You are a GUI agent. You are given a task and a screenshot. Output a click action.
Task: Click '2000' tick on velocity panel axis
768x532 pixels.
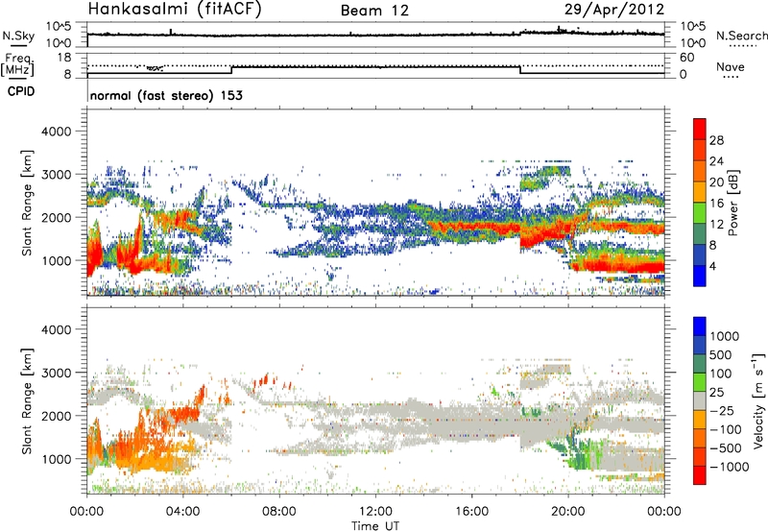(56, 416)
